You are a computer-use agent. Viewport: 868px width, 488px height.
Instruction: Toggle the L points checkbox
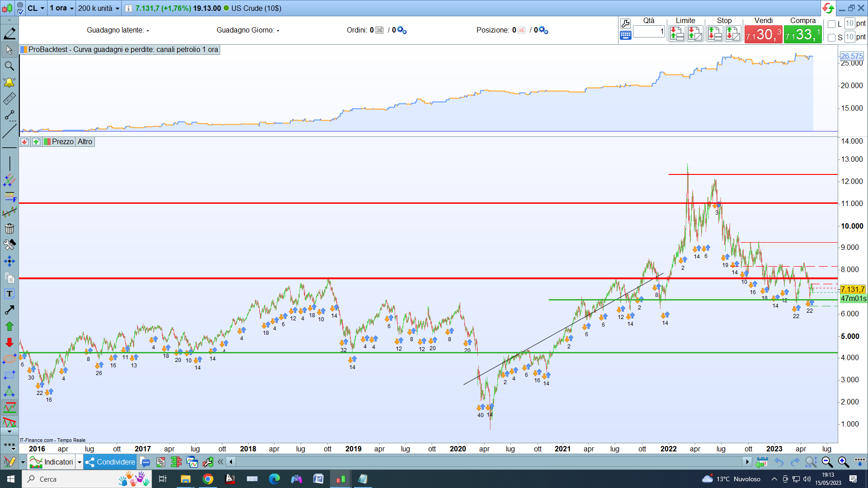click(831, 24)
